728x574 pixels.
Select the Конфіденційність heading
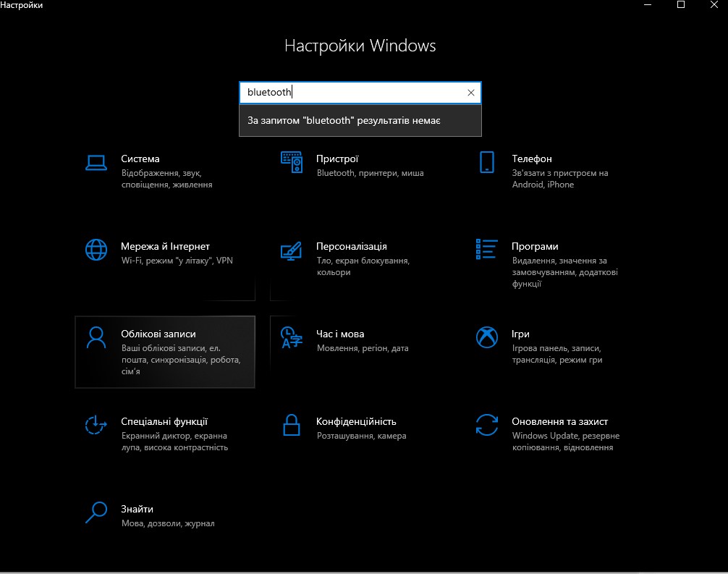click(x=356, y=422)
